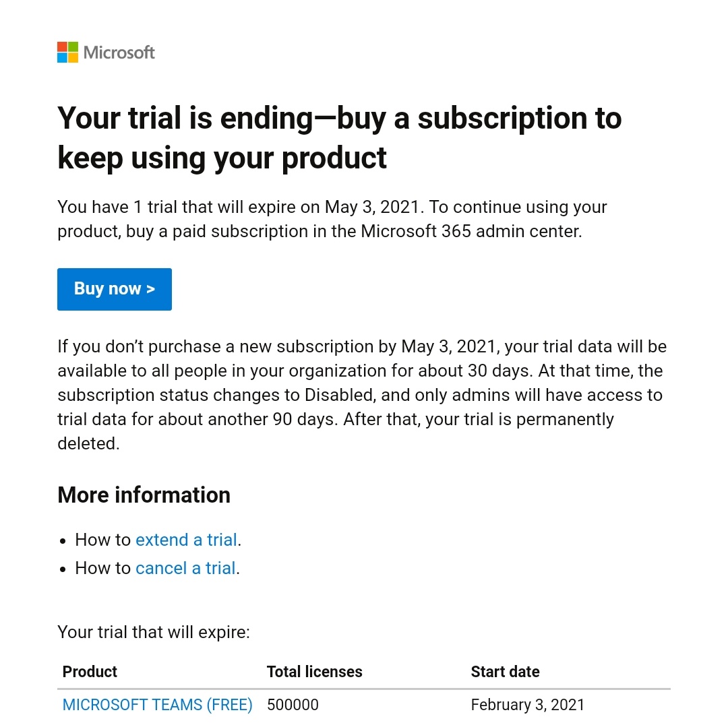Click the divider line under table headers
The width and height of the screenshot is (728, 725).
[x=364, y=689]
